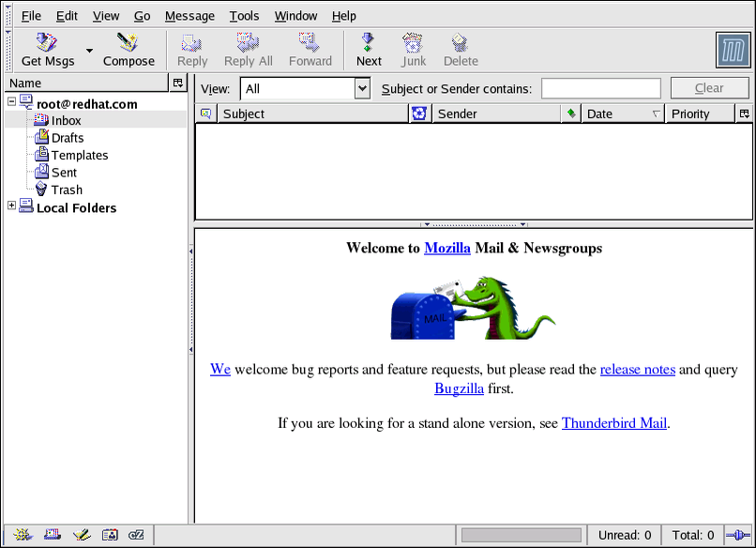Open Composer from the status bar icons

[81, 535]
